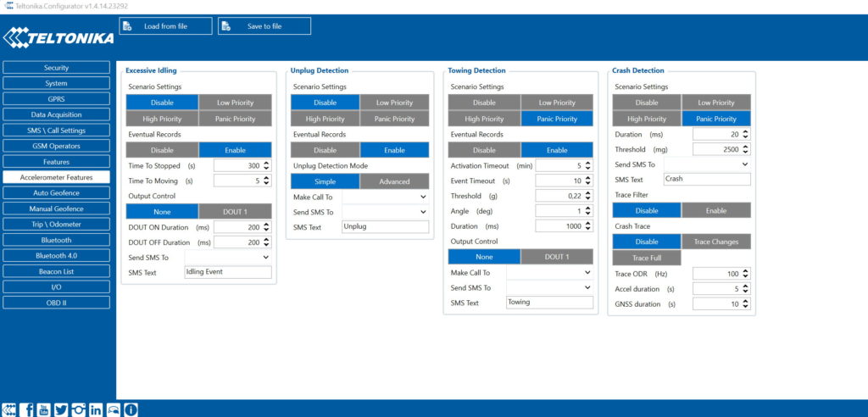
Task: Go to the Manual Geofence section
Action: pos(56,208)
